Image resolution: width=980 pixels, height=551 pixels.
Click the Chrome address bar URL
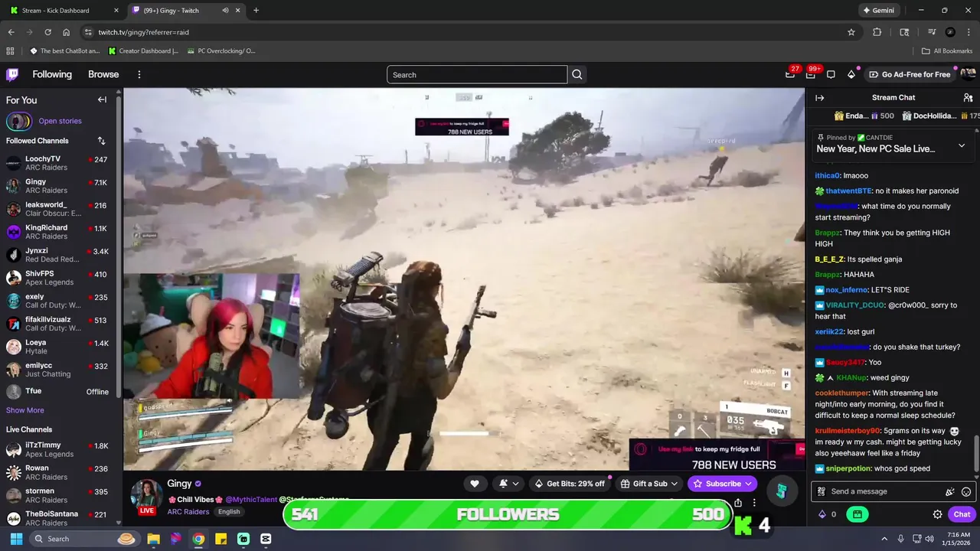point(143,32)
